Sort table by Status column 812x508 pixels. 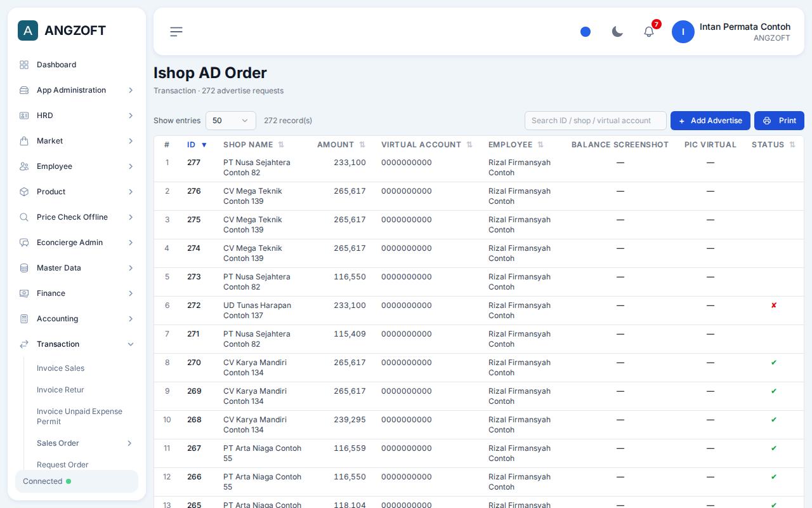click(x=773, y=145)
